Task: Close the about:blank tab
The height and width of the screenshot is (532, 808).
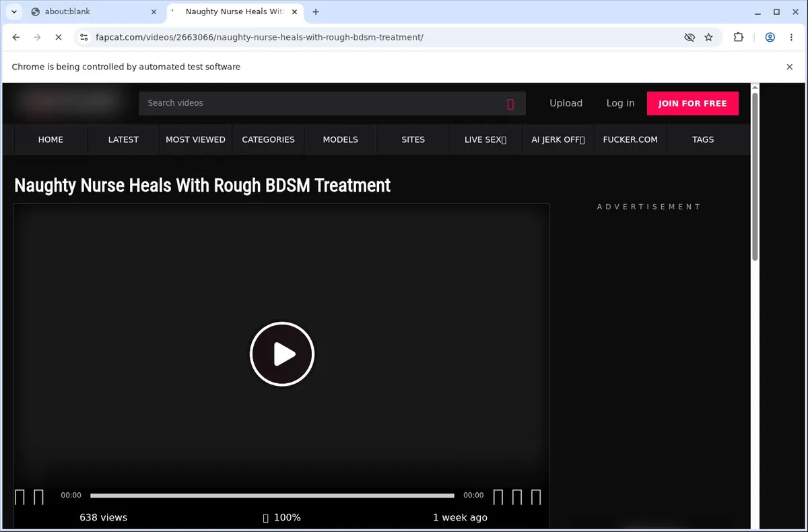Action: pyautogui.click(x=154, y=11)
